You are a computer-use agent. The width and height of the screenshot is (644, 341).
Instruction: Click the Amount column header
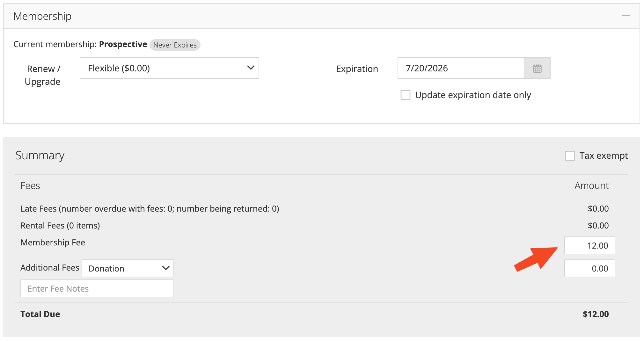point(591,186)
